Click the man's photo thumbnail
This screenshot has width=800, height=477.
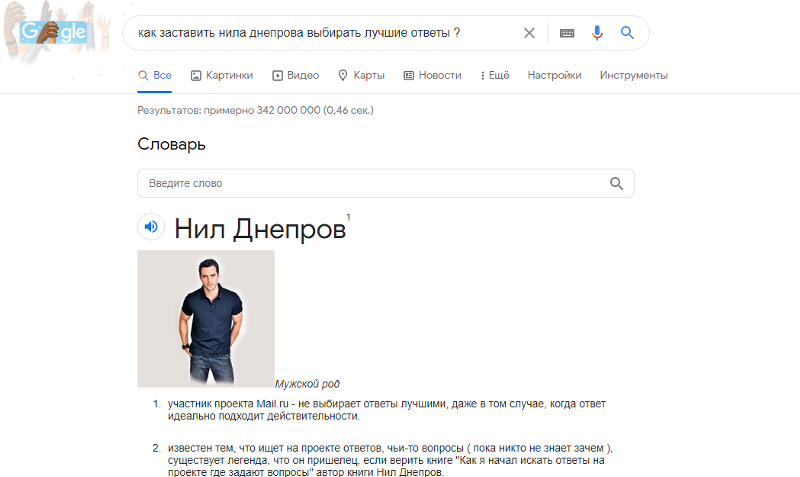[206, 318]
